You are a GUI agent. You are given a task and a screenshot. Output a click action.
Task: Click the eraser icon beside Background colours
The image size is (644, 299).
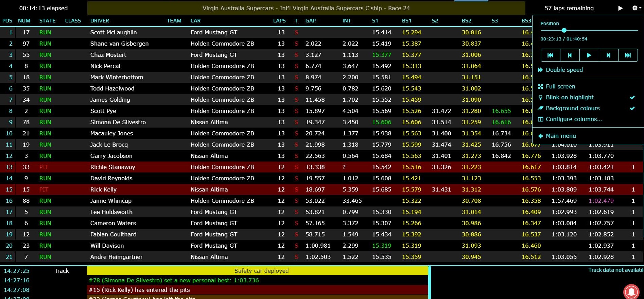[540, 108]
